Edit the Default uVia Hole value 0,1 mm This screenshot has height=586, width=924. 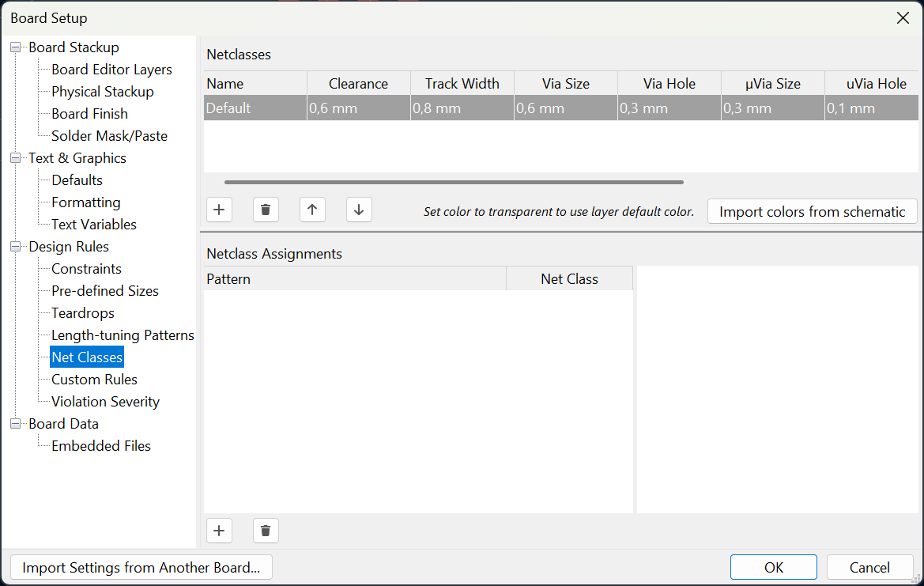(x=872, y=108)
